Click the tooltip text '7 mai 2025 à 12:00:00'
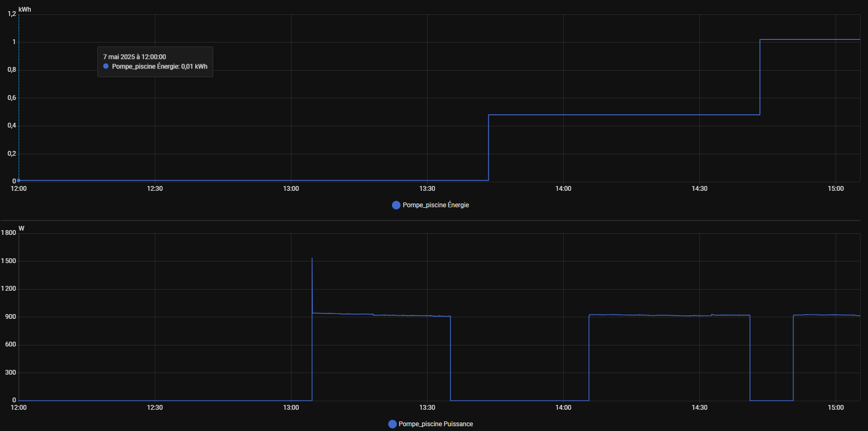This screenshot has height=431, width=868. (x=135, y=57)
